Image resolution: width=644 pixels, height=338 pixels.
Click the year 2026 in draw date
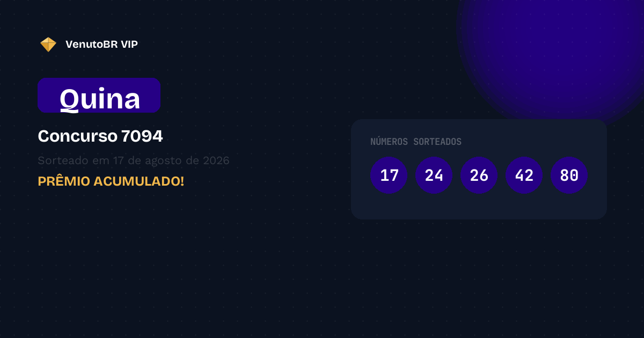point(216,160)
